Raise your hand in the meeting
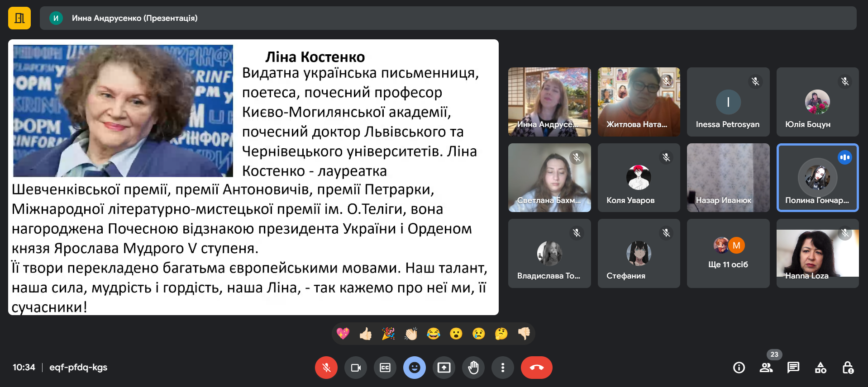Viewport: 868px width, 387px height. (x=473, y=368)
